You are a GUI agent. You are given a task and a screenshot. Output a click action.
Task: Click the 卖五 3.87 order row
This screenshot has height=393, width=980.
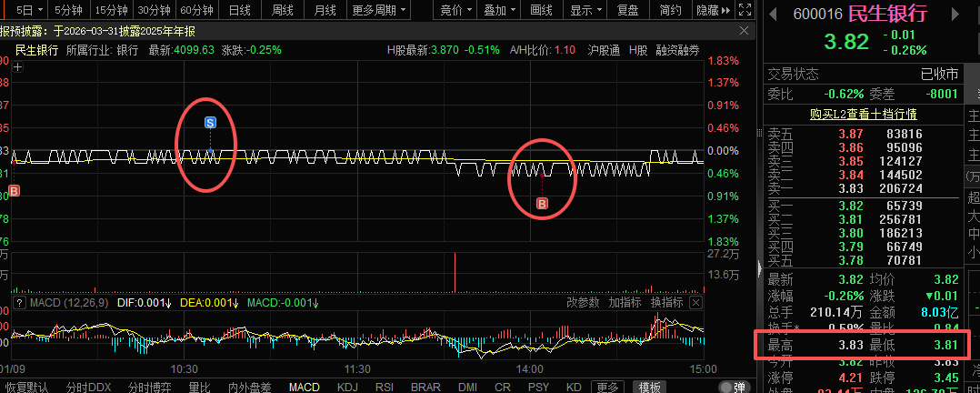point(863,134)
